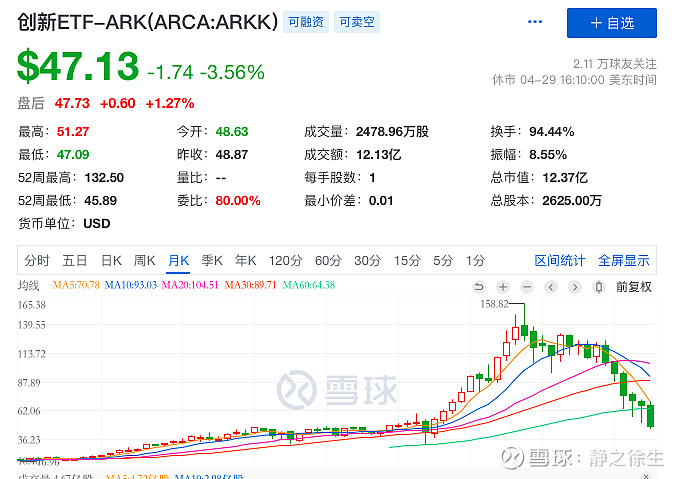Click the 最低 value 47.09
This screenshot has height=479, width=684.
(x=73, y=154)
